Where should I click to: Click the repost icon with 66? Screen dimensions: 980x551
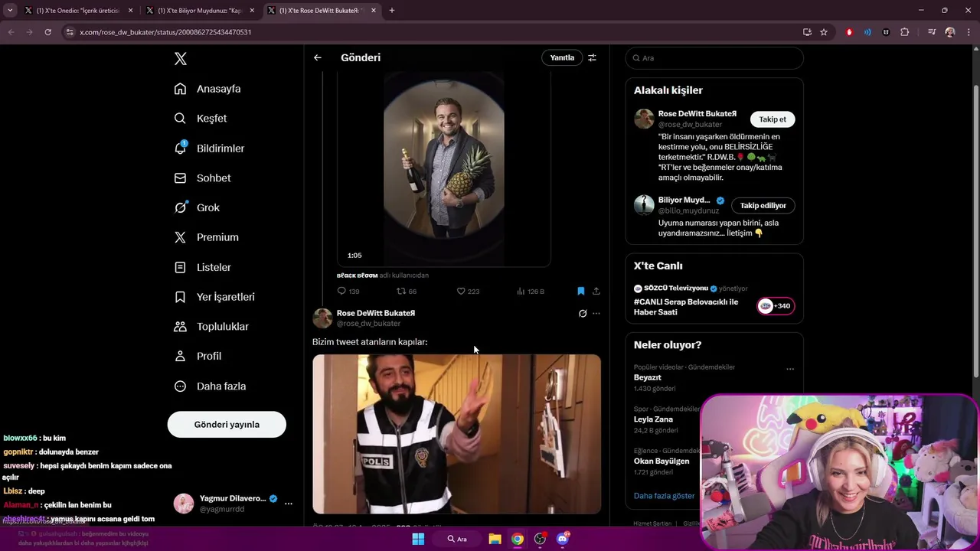coord(400,292)
